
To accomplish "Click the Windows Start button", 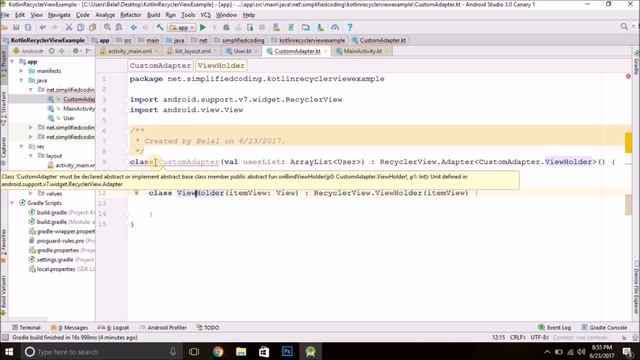I will click(x=9, y=351).
